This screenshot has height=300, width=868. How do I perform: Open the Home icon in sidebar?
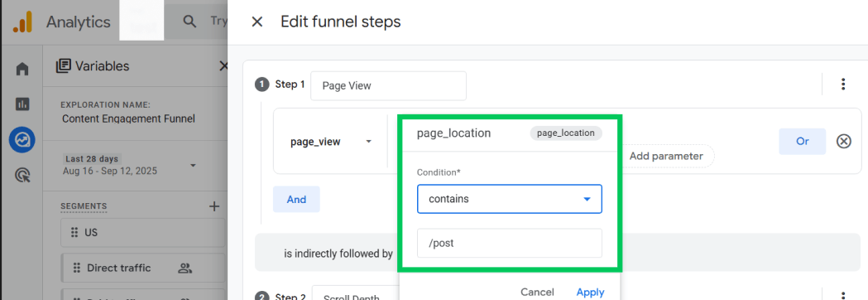(x=22, y=70)
